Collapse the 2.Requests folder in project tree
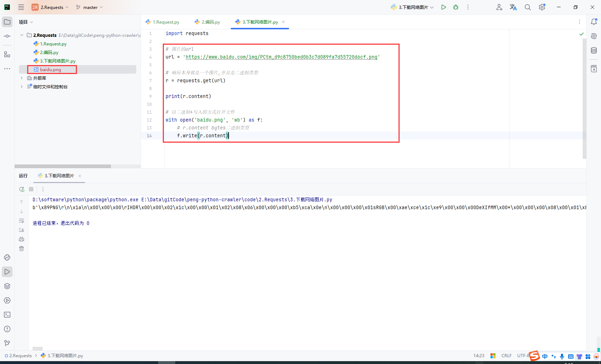 click(22, 35)
